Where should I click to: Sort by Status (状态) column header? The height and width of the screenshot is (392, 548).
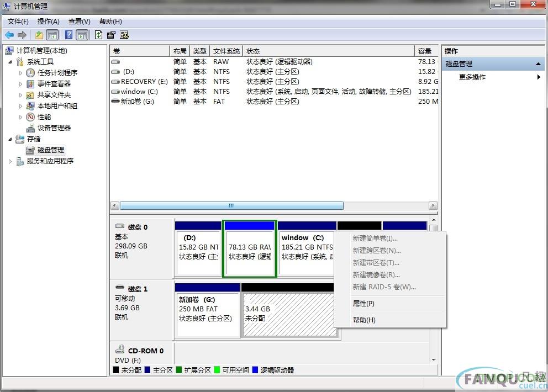[329, 51]
